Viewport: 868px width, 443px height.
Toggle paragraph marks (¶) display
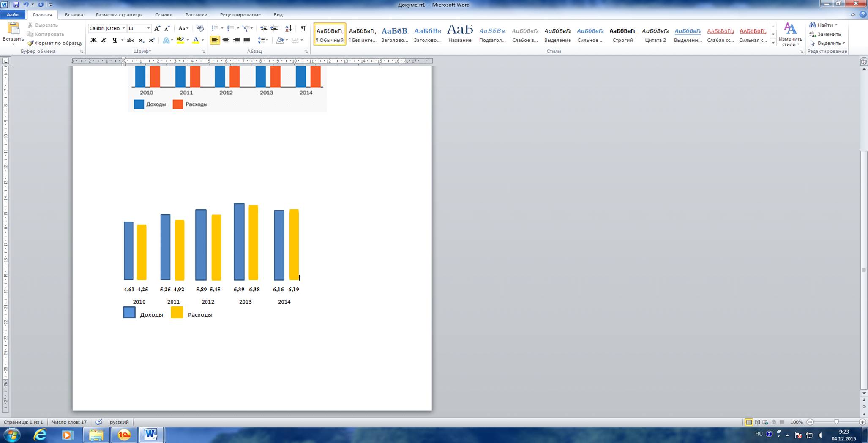[303, 28]
